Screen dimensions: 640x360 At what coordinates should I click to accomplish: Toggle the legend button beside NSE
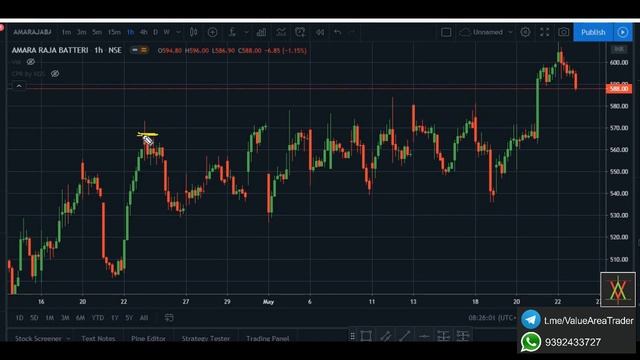click(140, 50)
